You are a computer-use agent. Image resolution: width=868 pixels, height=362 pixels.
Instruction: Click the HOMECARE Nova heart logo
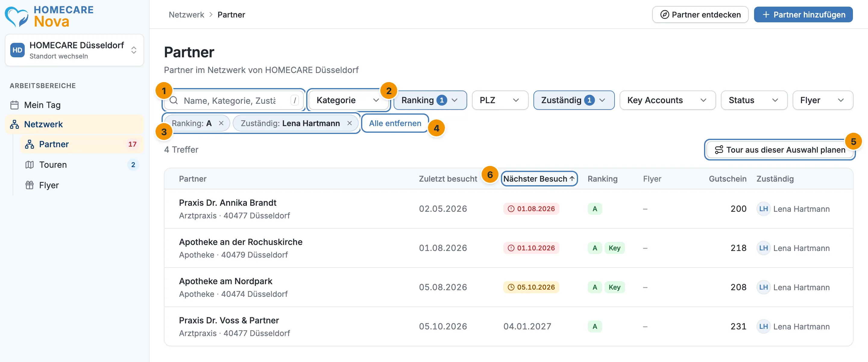[17, 17]
